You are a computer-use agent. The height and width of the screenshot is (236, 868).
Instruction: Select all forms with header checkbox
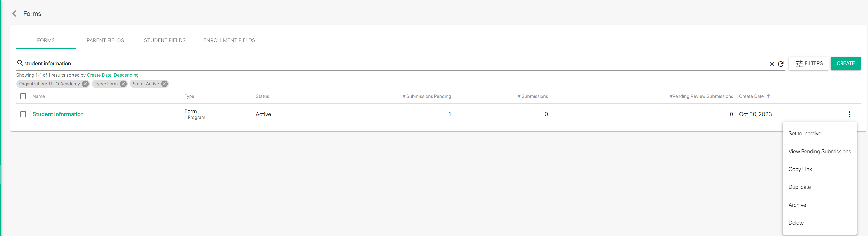(23, 96)
